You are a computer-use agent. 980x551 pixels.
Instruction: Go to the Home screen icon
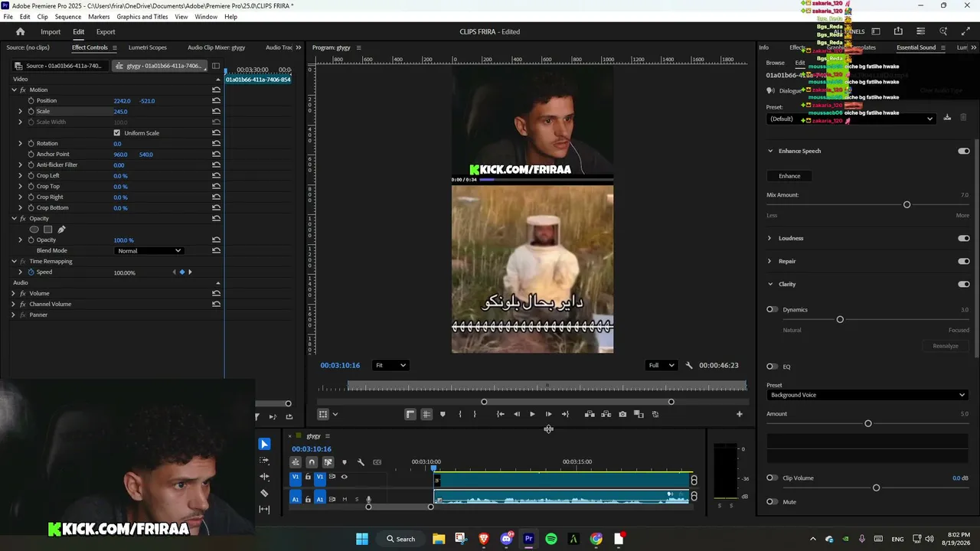click(21, 31)
